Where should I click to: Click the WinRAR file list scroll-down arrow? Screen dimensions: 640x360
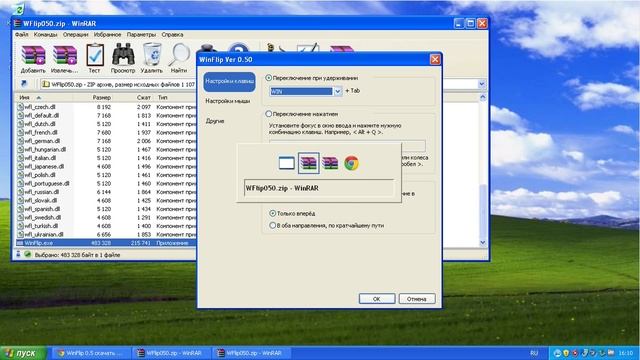coord(483,242)
